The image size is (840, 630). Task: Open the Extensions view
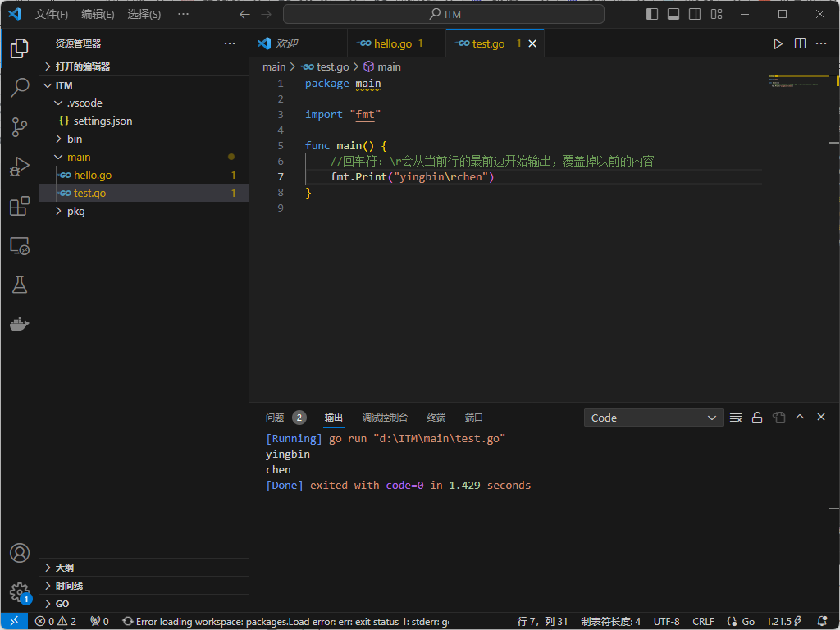(x=20, y=206)
